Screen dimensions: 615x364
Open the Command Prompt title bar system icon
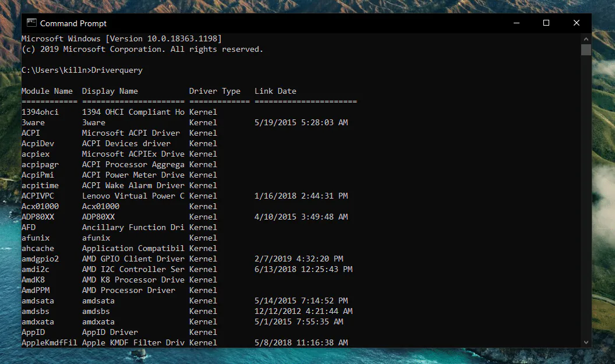pos(31,23)
